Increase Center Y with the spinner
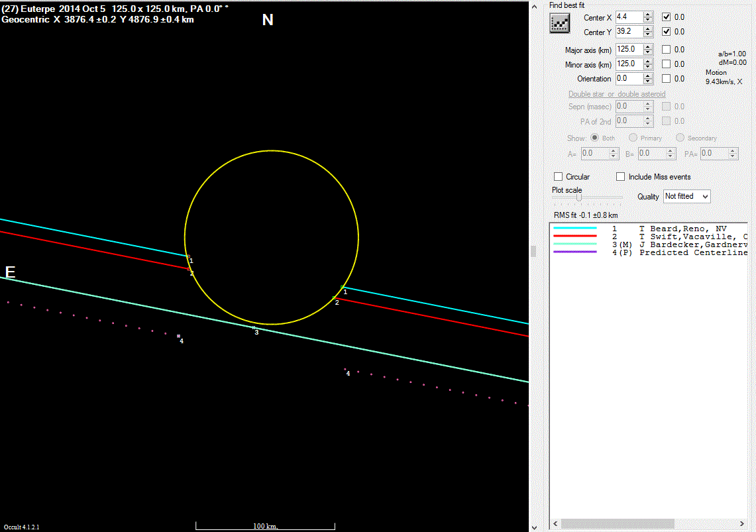The width and height of the screenshot is (756, 532). 648,28
